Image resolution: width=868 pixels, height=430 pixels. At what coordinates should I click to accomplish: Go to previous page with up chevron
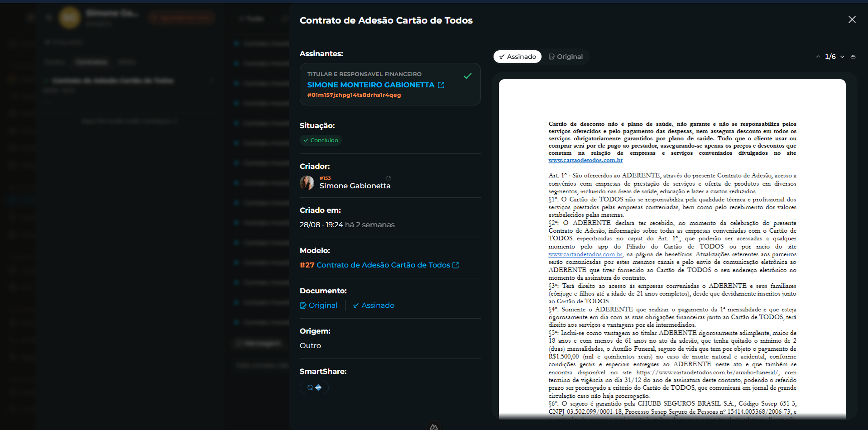[x=818, y=57]
